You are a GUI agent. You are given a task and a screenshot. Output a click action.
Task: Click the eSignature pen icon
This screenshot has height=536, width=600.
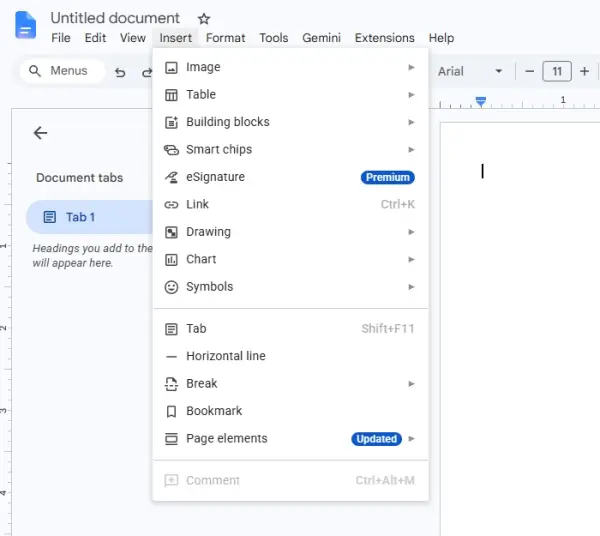(x=171, y=177)
